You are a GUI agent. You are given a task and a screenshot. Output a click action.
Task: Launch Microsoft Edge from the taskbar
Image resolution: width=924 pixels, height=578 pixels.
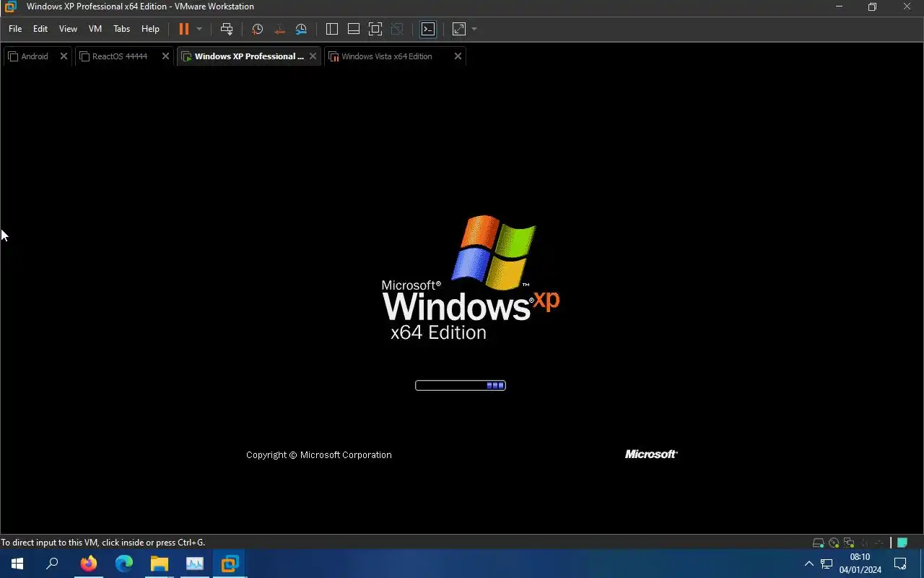tap(124, 564)
